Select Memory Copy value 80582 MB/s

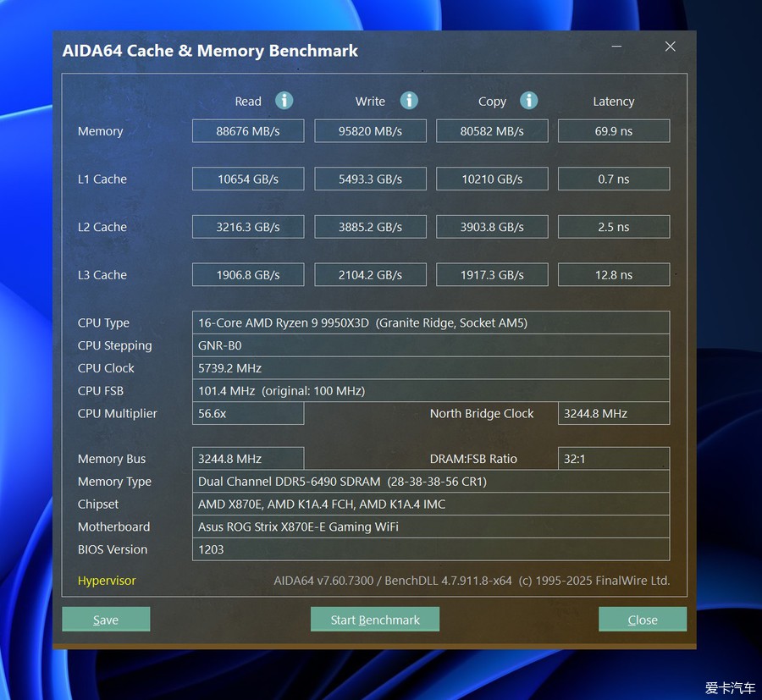(492, 131)
